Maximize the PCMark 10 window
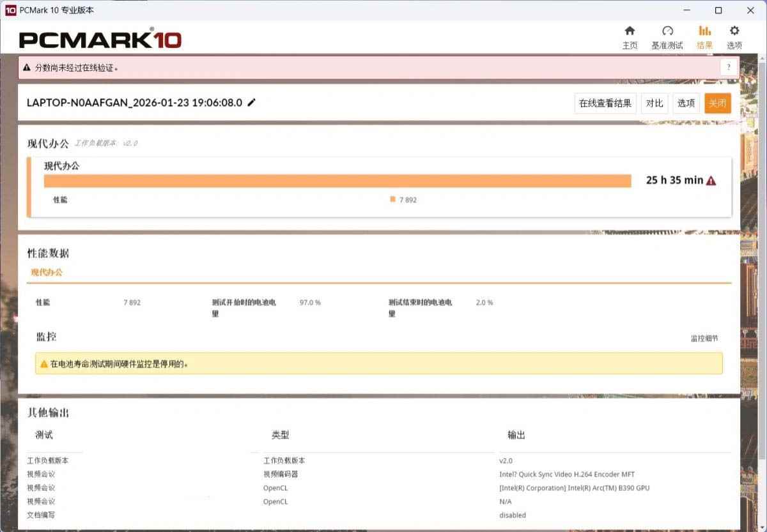The width and height of the screenshot is (767, 532). [x=718, y=10]
